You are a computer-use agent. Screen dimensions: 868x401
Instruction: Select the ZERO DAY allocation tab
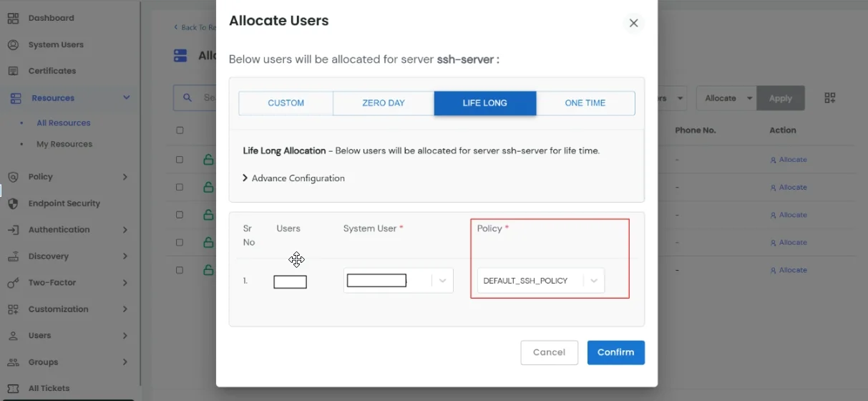coord(384,103)
